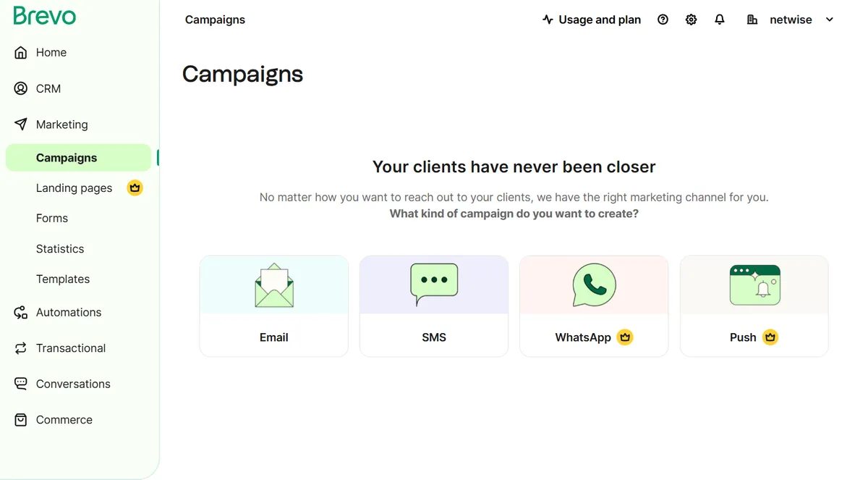Open Statistics from the sidebar menu
The width and height of the screenshot is (868, 480).
click(60, 248)
